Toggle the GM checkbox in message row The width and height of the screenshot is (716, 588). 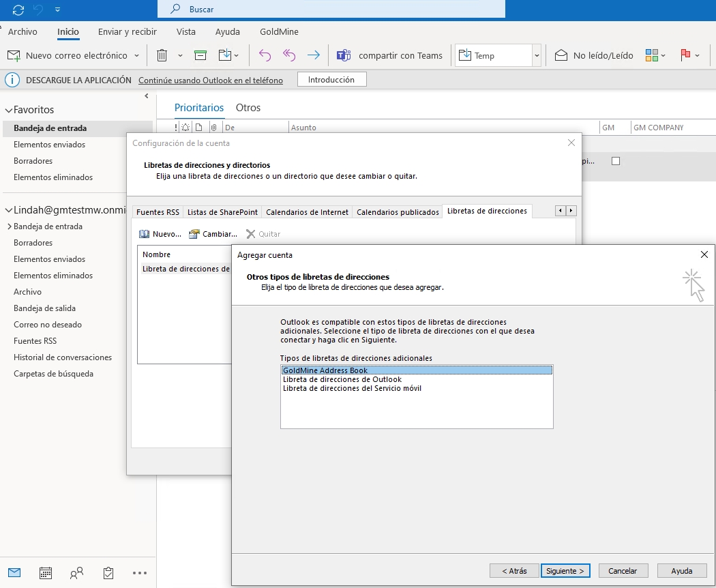click(x=616, y=161)
